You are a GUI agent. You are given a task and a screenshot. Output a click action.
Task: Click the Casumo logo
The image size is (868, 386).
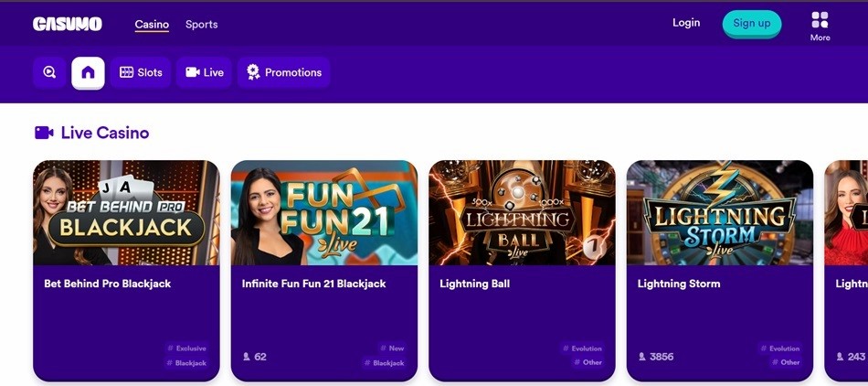coord(68,24)
